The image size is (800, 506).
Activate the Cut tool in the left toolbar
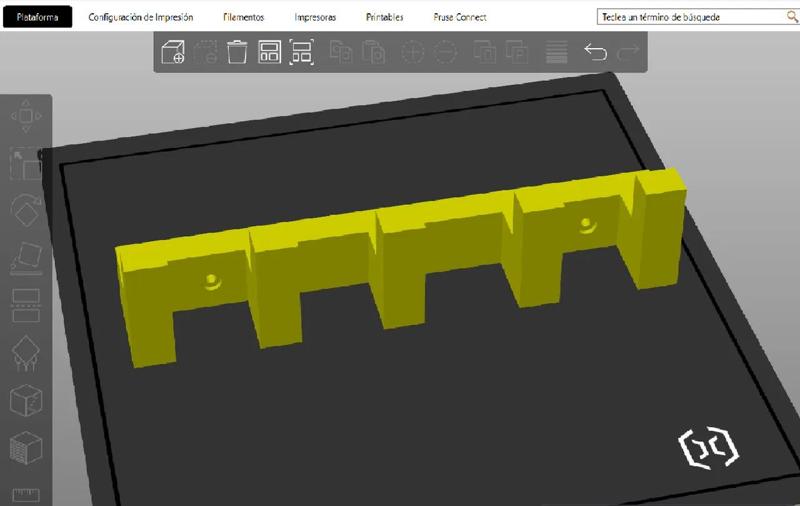tap(26, 305)
